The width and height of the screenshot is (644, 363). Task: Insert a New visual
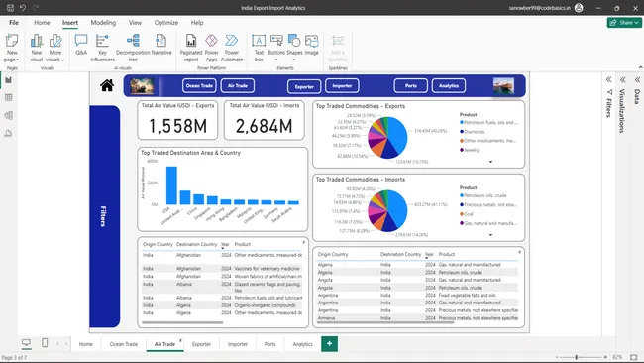click(x=36, y=48)
